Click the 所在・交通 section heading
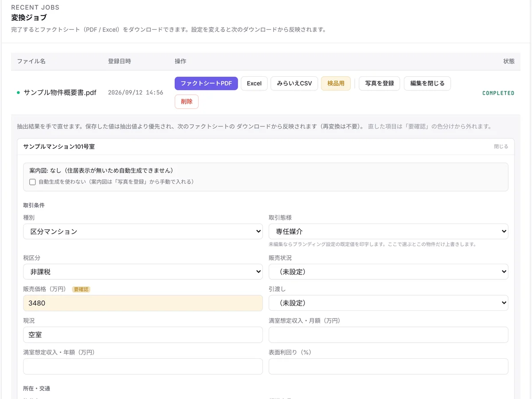The width and height of the screenshot is (532, 399). (x=36, y=388)
